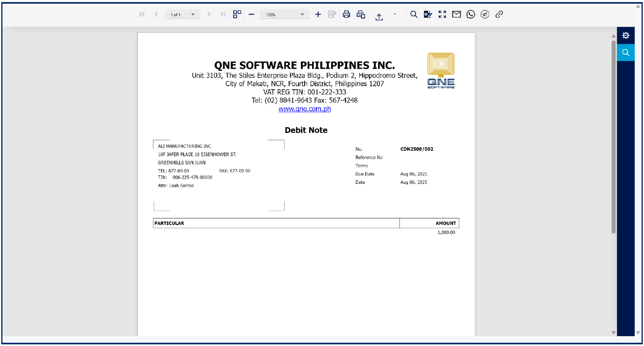Click the Debit Note heading

[x=306, y=130]
